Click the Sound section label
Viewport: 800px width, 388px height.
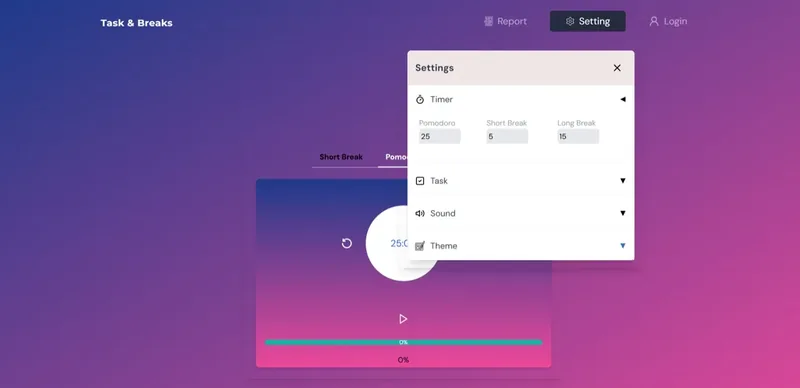[442, 213]
